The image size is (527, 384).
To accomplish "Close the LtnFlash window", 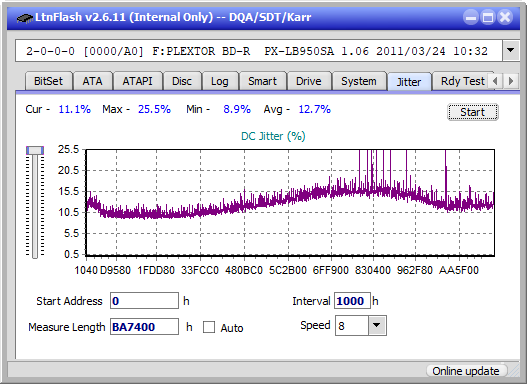I will click(x=505, y=17).
